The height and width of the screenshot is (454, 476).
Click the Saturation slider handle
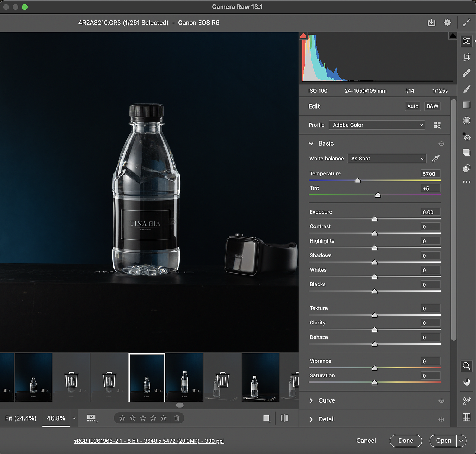(x=374, y=383)
